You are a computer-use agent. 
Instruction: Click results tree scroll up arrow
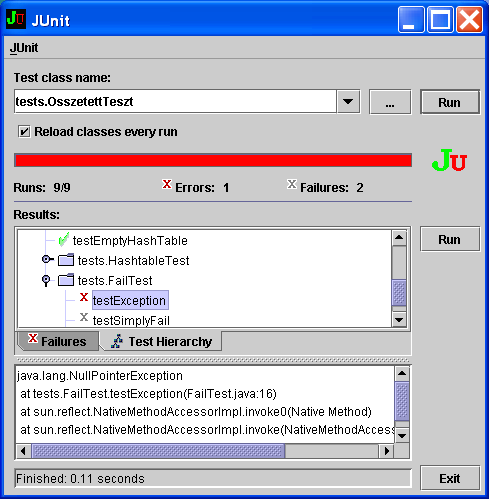(399, 238)
